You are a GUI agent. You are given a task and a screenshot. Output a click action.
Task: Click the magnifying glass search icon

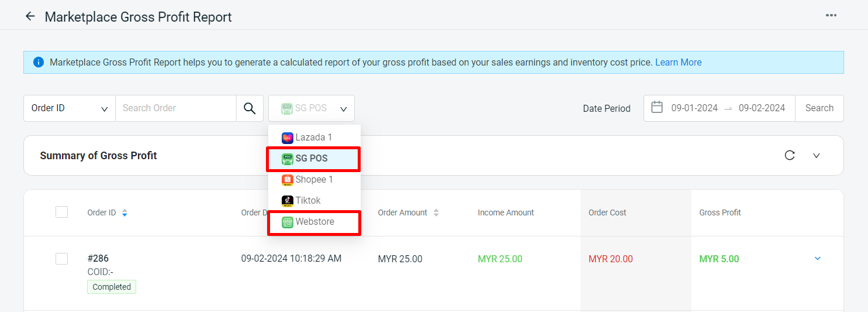[250, 108]
